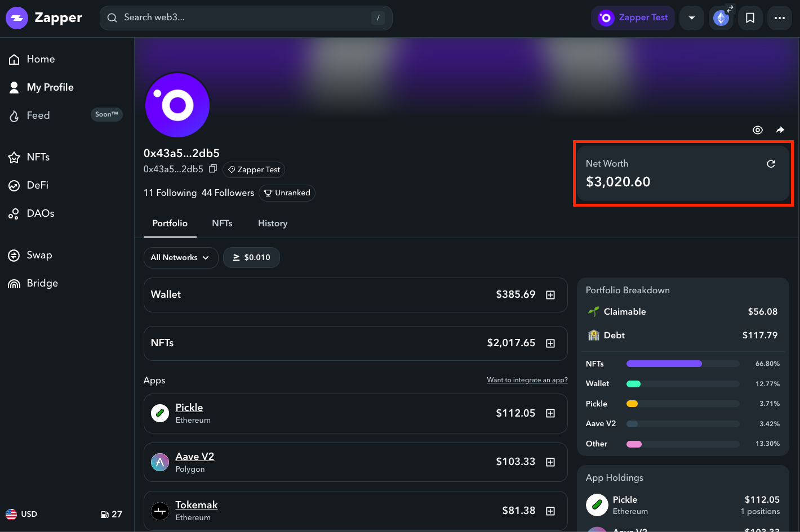The width and height of the screenshot is (800, 532).
Task: Click the profile avatar image
Action: click(x=177, y=105)
